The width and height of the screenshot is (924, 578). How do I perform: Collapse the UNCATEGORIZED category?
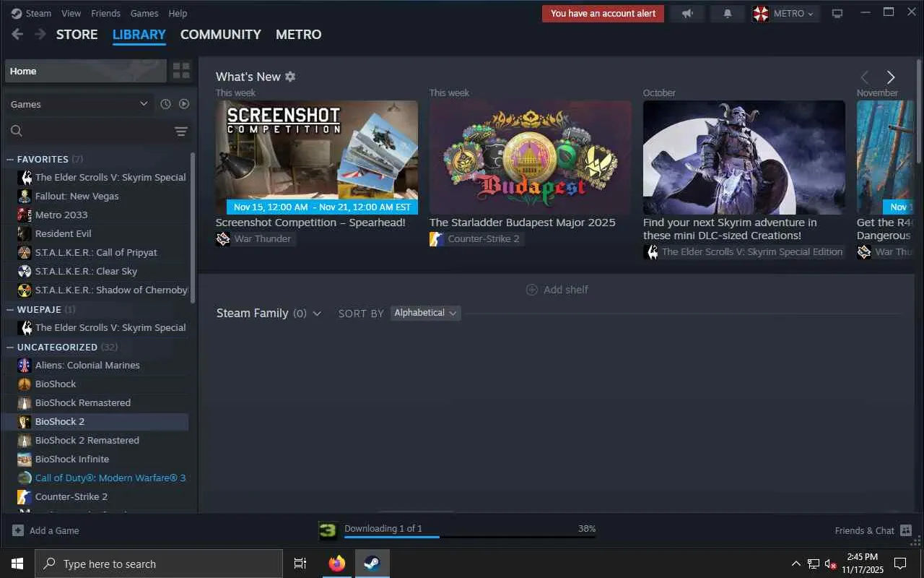(x=10, y=347)
